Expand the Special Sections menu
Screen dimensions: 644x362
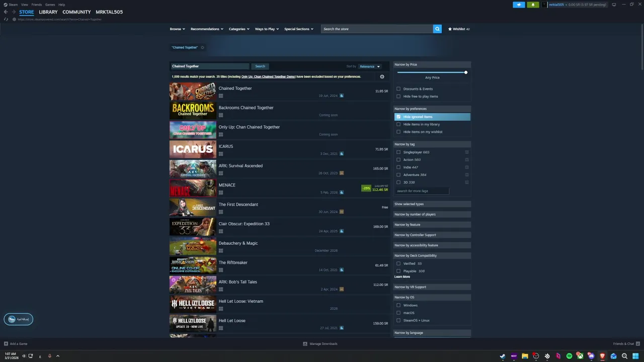pyautogui.click(x=298, y=29)
